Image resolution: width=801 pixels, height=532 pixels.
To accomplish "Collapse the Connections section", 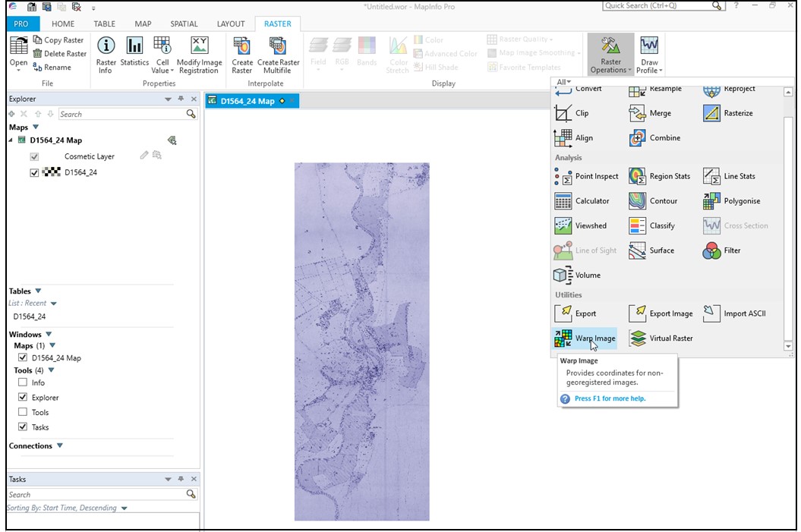I will click(59, 445).
